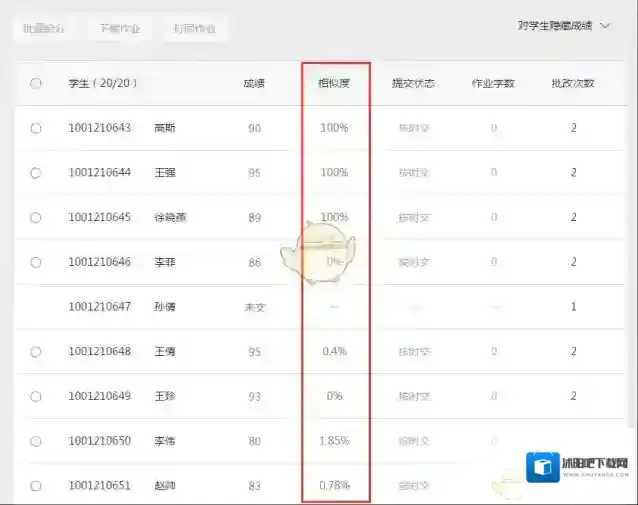Viewport: 638px width, 505px height.
Task: Select the radio circle for student 高斯
Action: click(36, 128)
